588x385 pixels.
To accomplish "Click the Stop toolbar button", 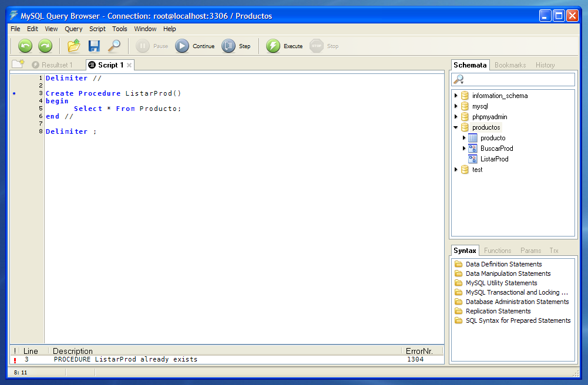I will [x=324, y=46].
